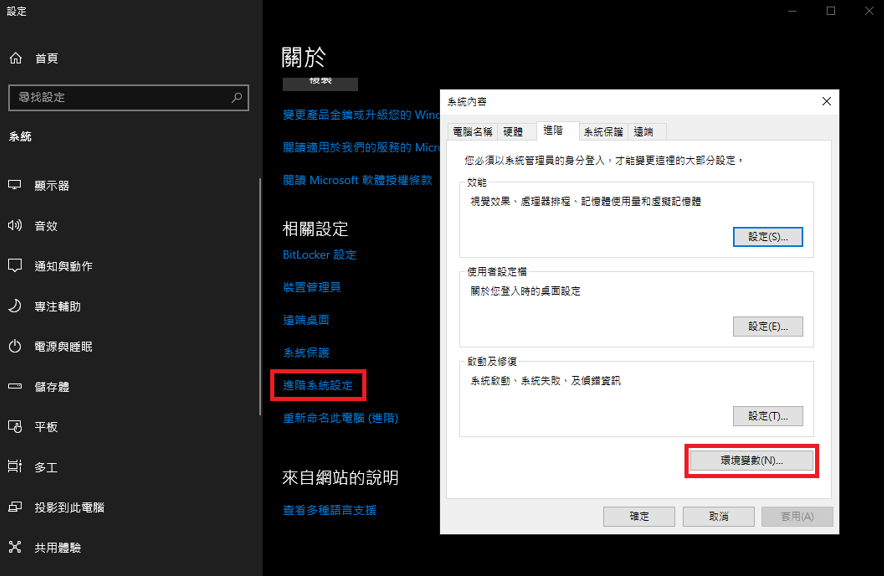
Task: Click the search magnifier icon in 尋找設定
Action: tap(237, 98)
